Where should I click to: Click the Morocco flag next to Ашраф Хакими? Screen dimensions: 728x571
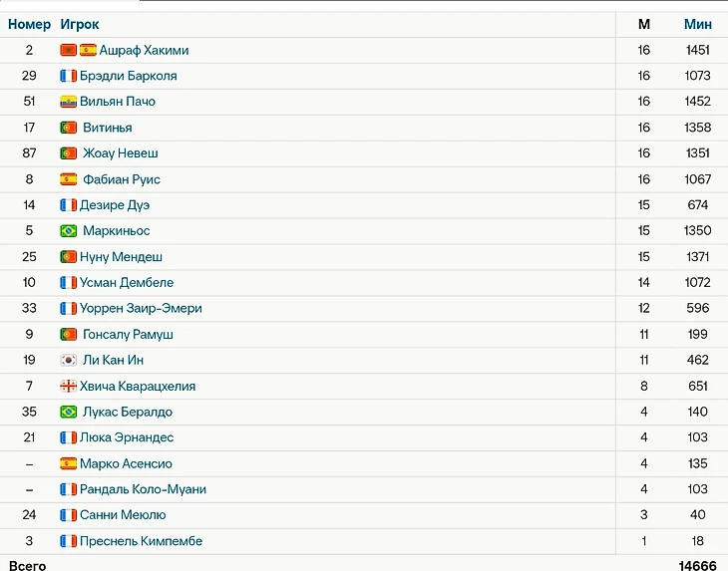click(x=68, y=50)
